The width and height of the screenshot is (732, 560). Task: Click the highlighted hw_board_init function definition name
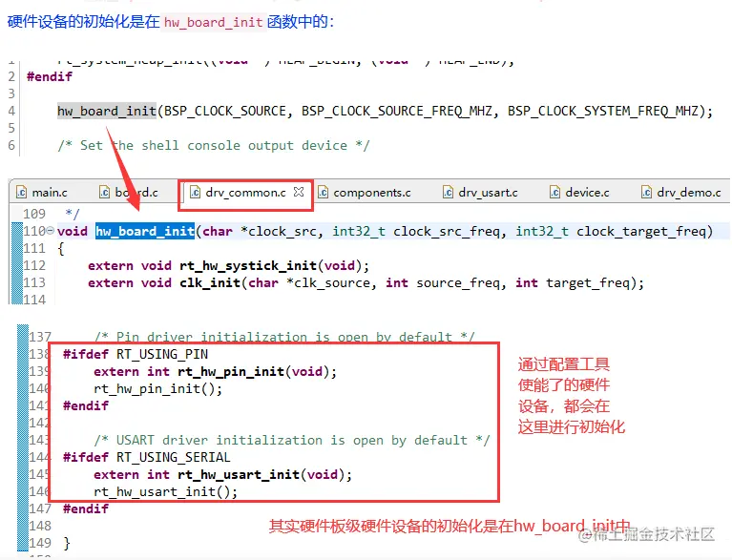[145, 231]
